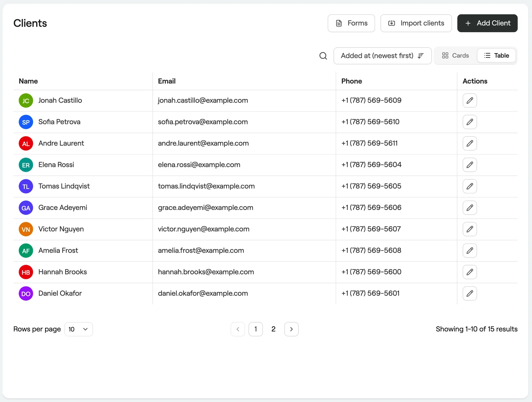The image size is (532, 402).
Task: Select page 1 in pagination
Action: [256, 329]
